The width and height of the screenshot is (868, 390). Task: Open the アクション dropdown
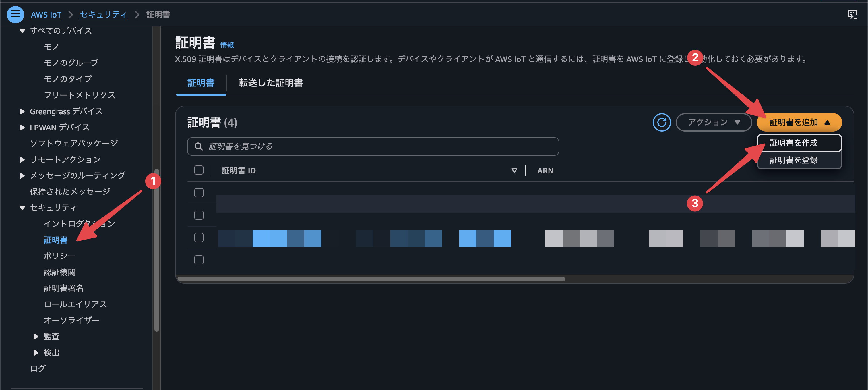point(714,122)
